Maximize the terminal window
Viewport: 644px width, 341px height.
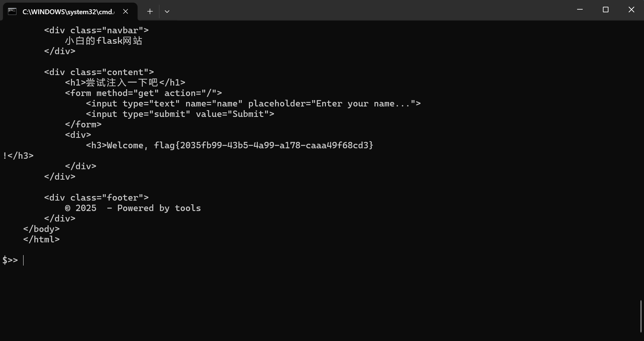click(x=606, y=10)
